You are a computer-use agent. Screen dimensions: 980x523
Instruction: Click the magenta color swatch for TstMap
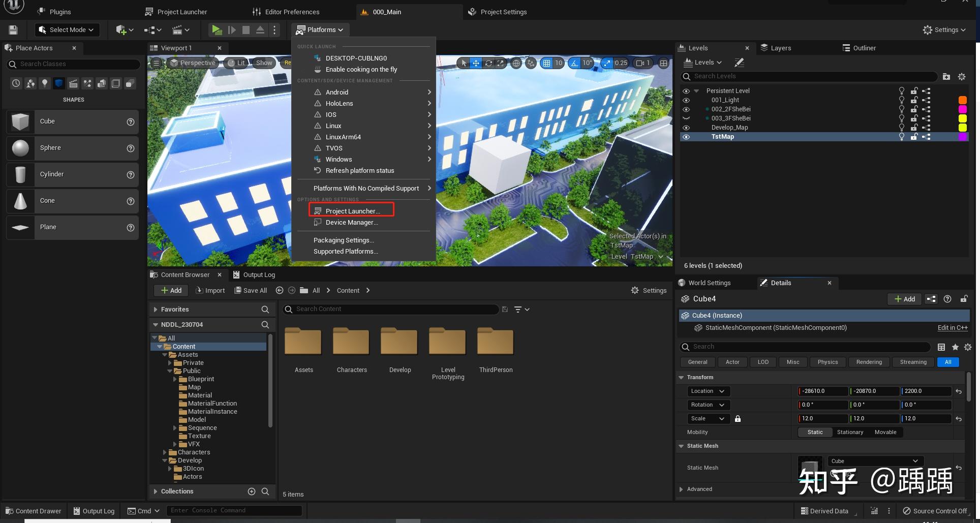coord(962,137)
